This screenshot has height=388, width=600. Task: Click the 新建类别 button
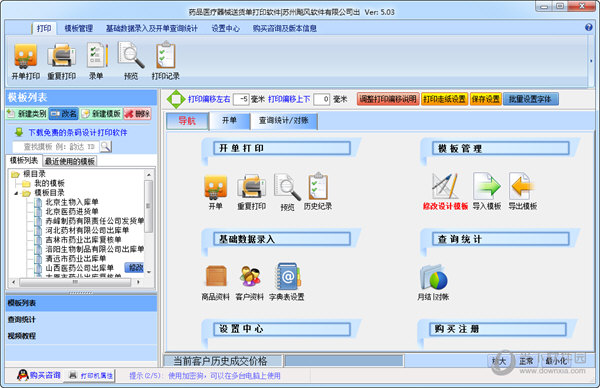pyautogui.click(x=26, y=114)
